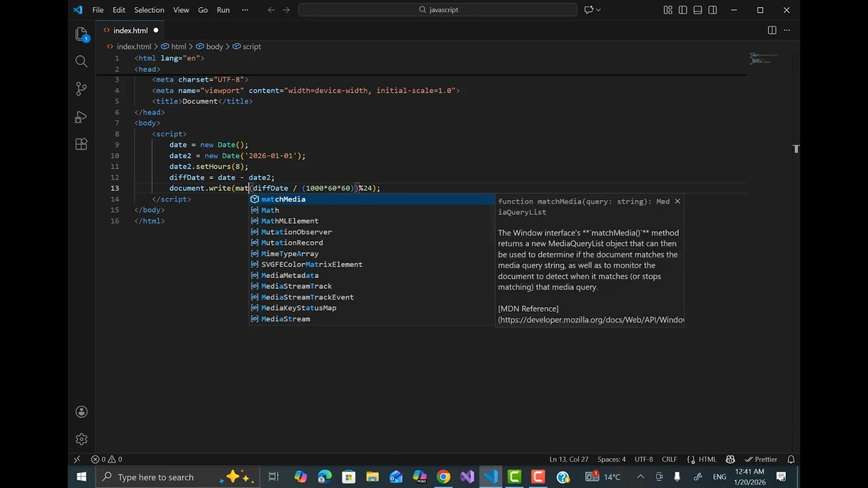Screen dimensions: 868x488
Task: Select the Math suggestion
Action: [372, 210]
